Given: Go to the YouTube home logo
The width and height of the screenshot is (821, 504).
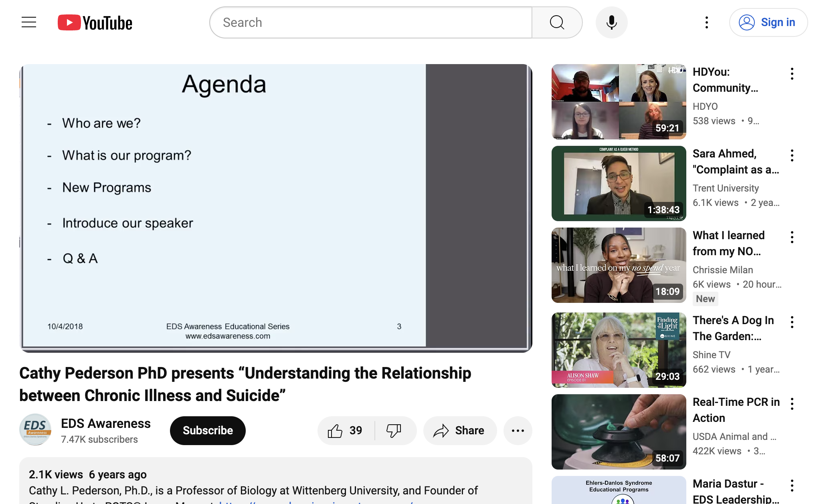Looking at the screenshot, I should (95, 23).
